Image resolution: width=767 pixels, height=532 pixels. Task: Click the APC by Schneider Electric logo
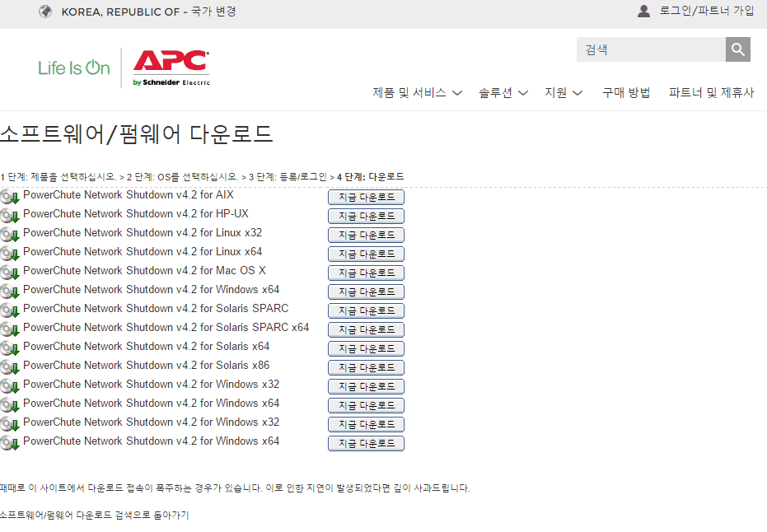(171, 68)
